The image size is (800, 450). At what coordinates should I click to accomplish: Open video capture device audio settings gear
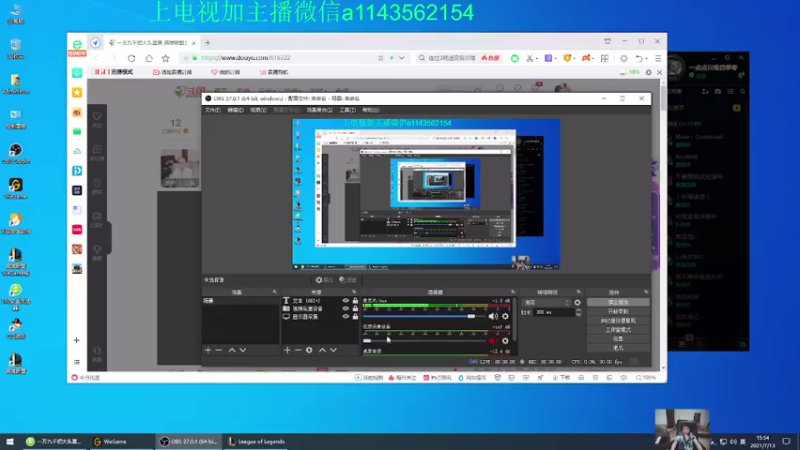[x=505, y=341]
